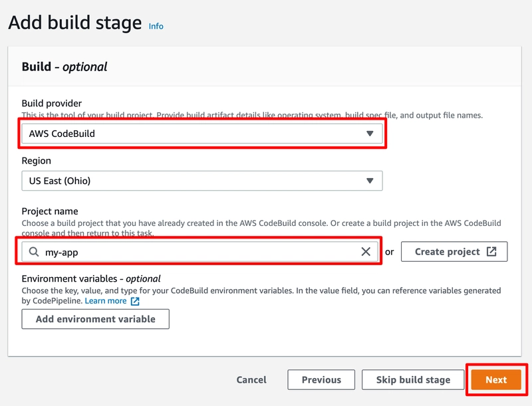This screenshot has width=532, height=406.
Task: Click the Environment variables section heading
Action: (x=91, y=278)
